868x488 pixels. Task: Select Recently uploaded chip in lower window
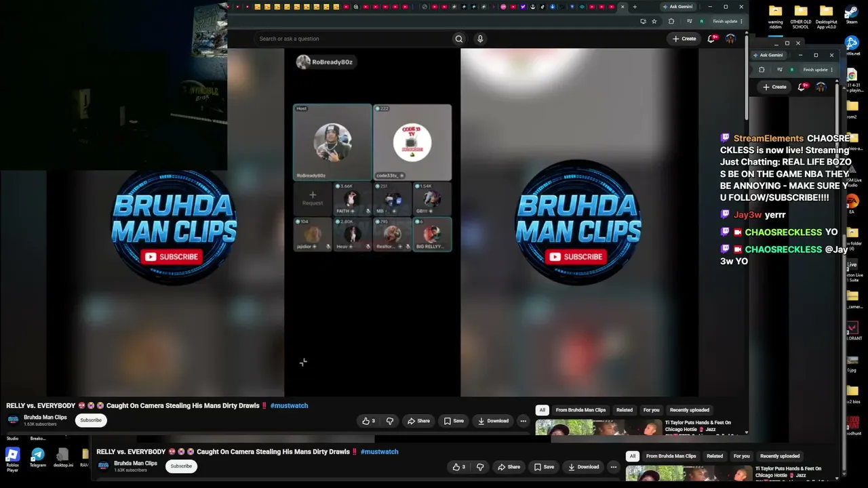(x=780, y=456)
